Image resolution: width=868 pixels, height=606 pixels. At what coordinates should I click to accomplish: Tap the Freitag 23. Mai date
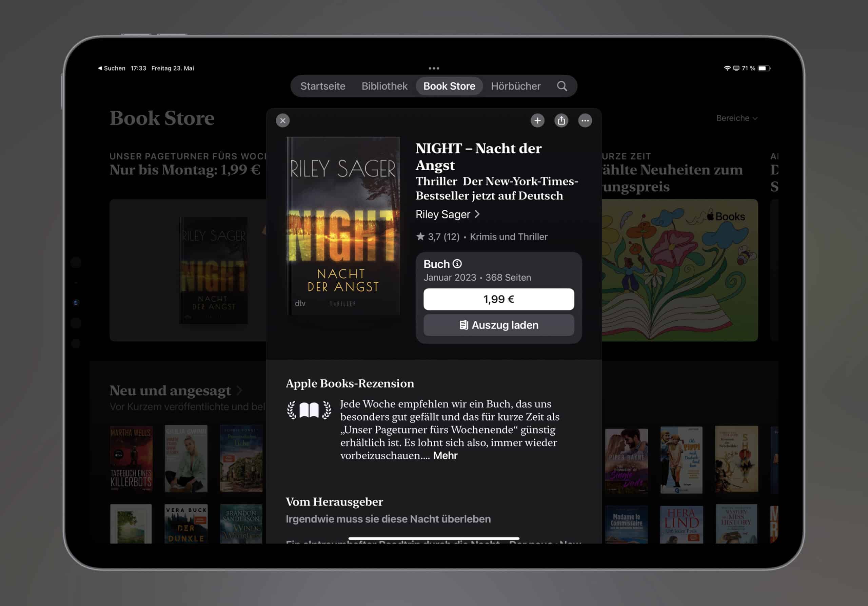point(172,68)
